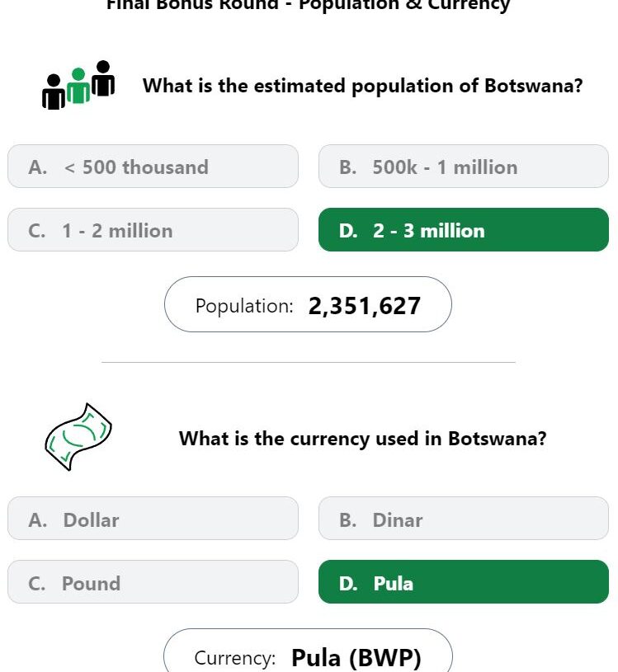Click the green banknote currency icon
Screen dimensions: 618x672
pyautogui.click(x=78, y=437)
